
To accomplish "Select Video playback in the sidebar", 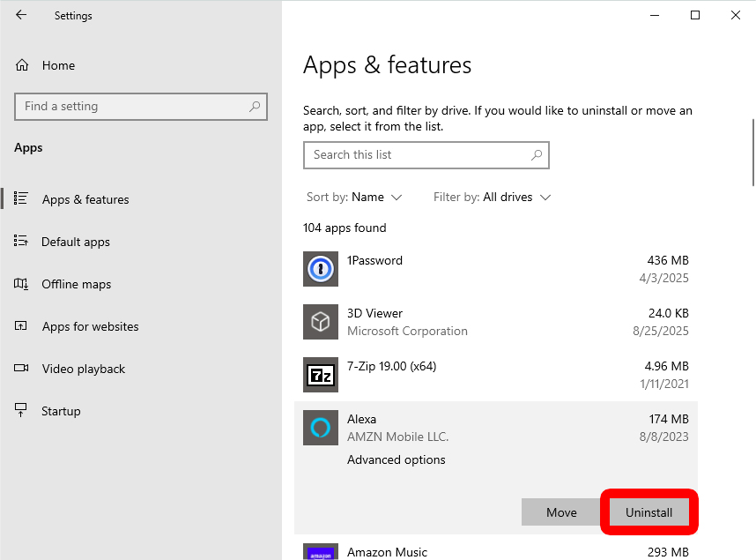I will (x=83, y=369).
